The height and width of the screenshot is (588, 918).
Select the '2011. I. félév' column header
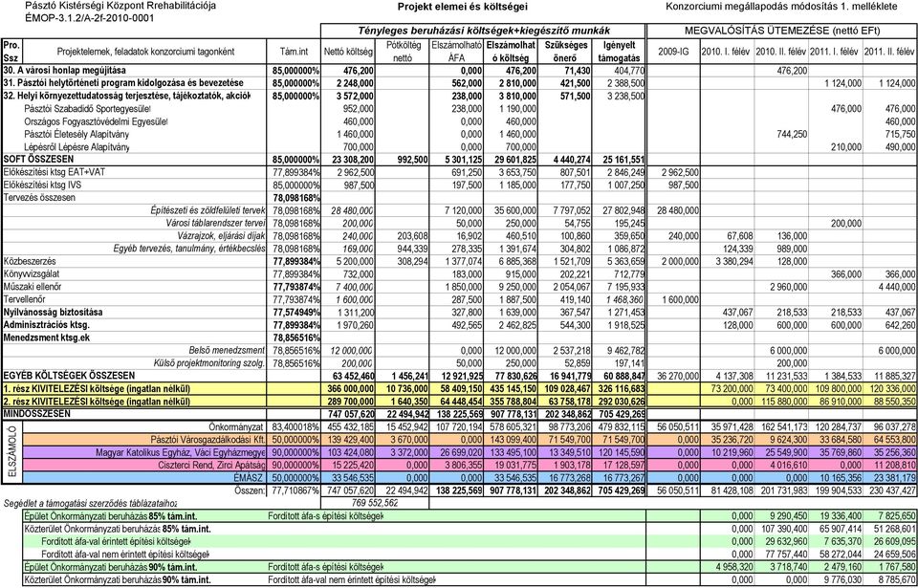836,52
